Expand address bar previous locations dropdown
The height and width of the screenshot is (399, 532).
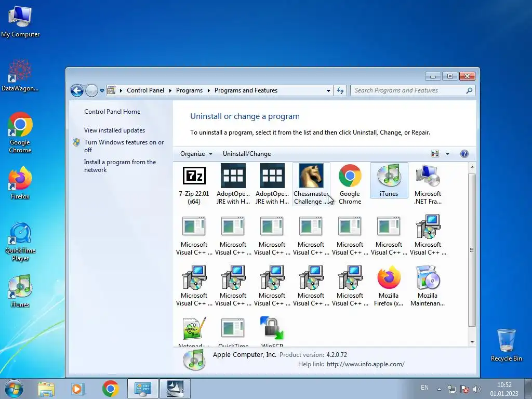click(x=328, y=90)
